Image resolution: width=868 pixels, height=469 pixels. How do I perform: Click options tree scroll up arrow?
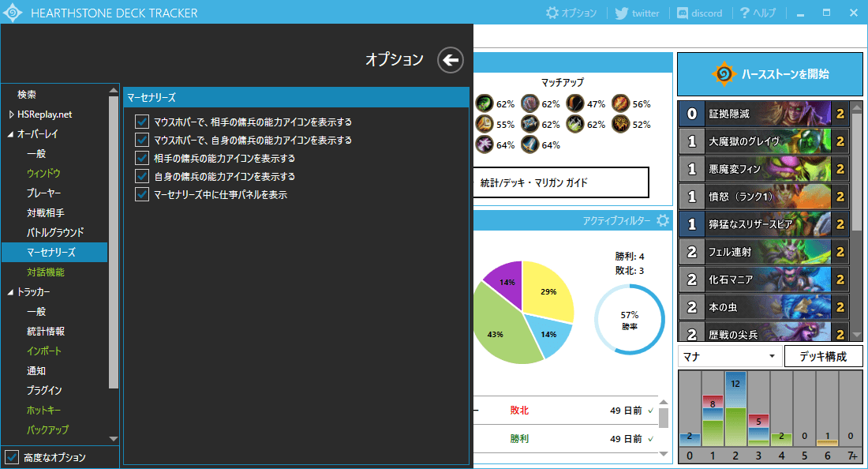[114, 91]
